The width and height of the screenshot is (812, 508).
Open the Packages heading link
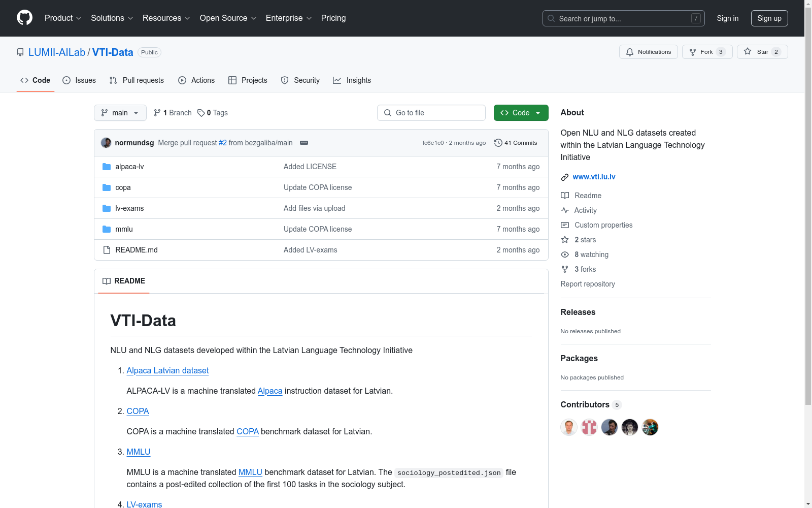[579, 359]
